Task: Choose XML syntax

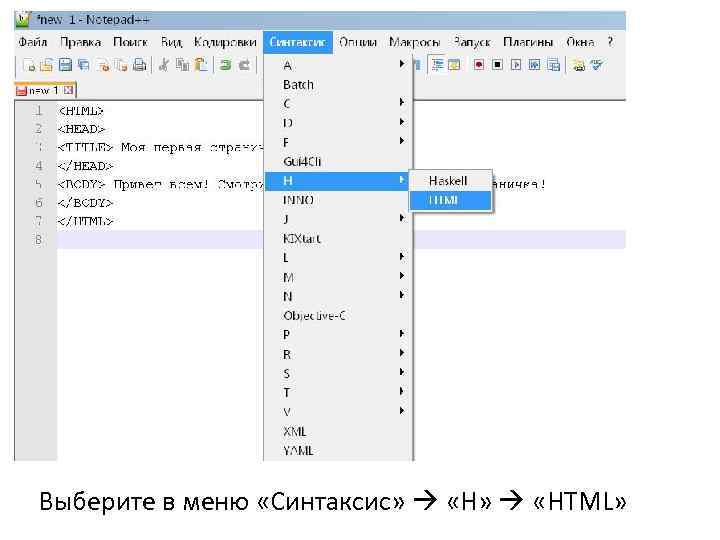Action: pos(339,432)
